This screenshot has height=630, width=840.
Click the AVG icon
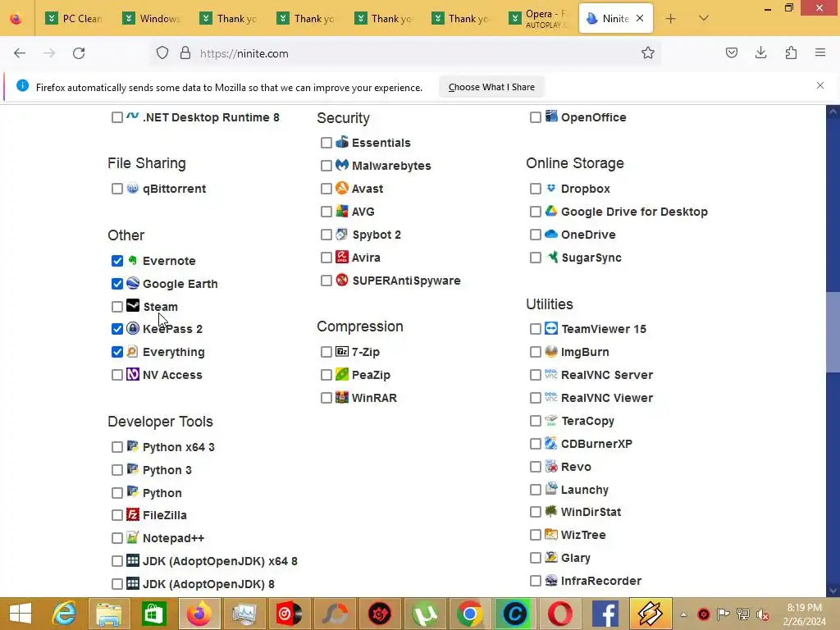coord(342,211)
